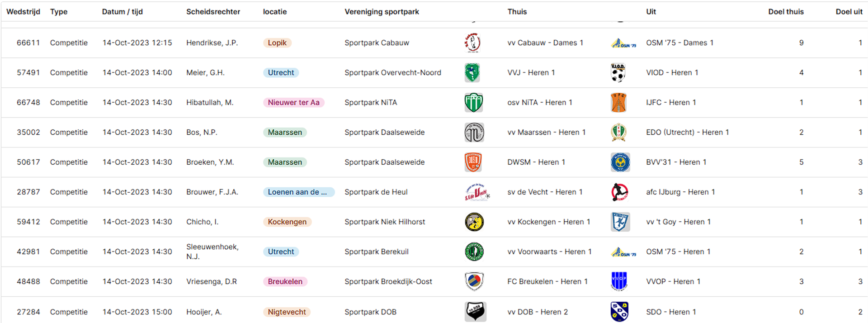The height and width of the screenshot is (323, 868).
Task: Click the Lopik location tag
Action: 277,43
